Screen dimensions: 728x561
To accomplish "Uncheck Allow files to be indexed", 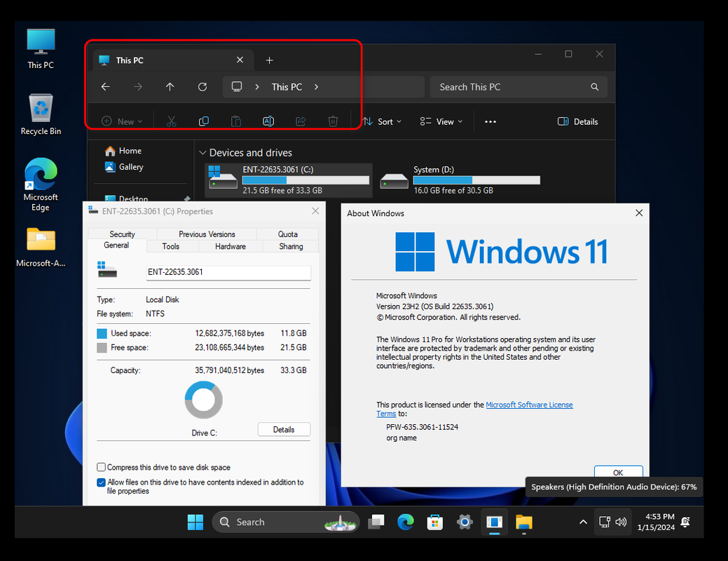I will (x=101, y=482).
